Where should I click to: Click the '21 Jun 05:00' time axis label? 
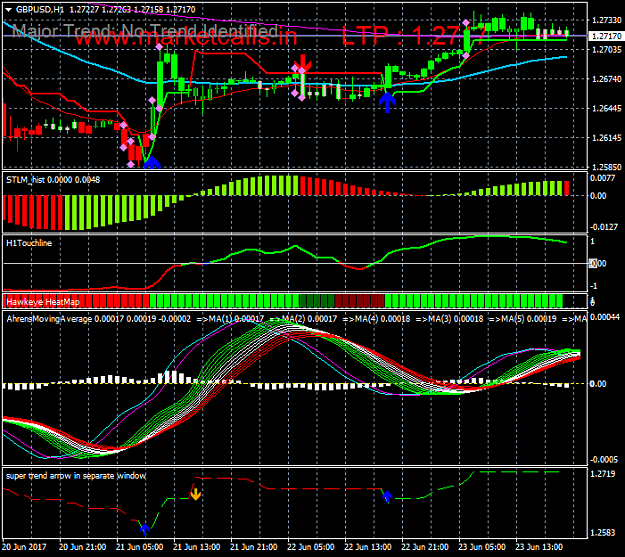[140, 547]
